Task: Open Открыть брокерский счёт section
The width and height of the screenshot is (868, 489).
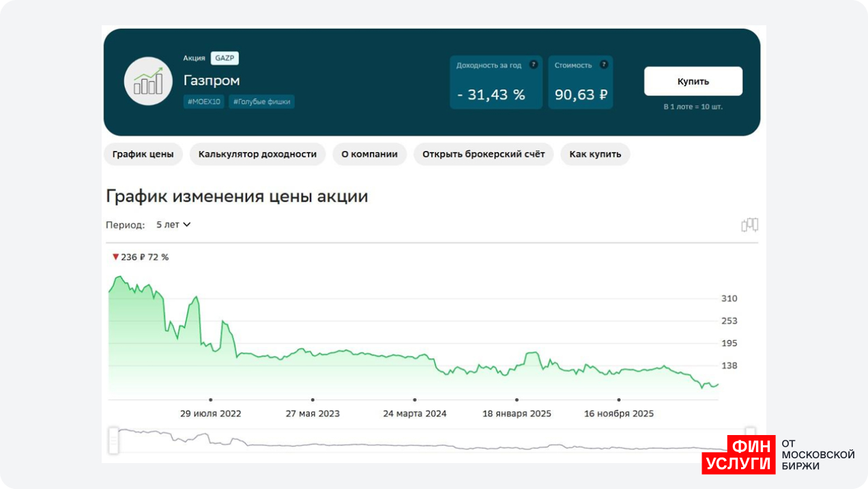Action: tap(483, 154)
